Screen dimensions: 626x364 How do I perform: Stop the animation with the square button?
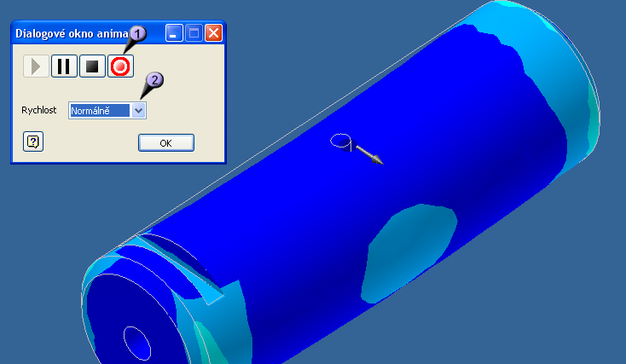tap(92, 66)
